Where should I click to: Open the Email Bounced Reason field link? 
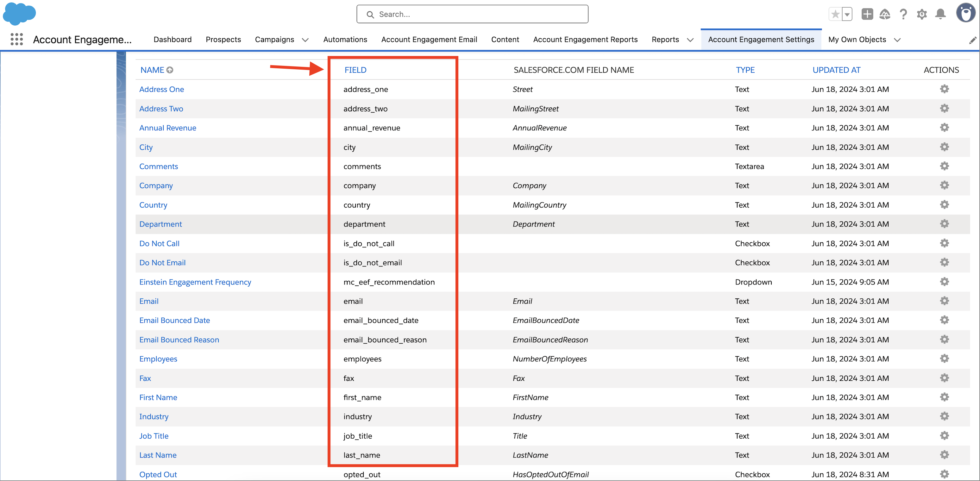pyautogui.click(x=179, y=340)
